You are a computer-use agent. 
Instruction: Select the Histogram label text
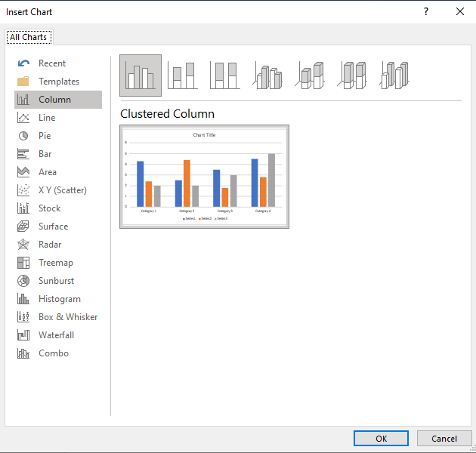tap(60, 299)
